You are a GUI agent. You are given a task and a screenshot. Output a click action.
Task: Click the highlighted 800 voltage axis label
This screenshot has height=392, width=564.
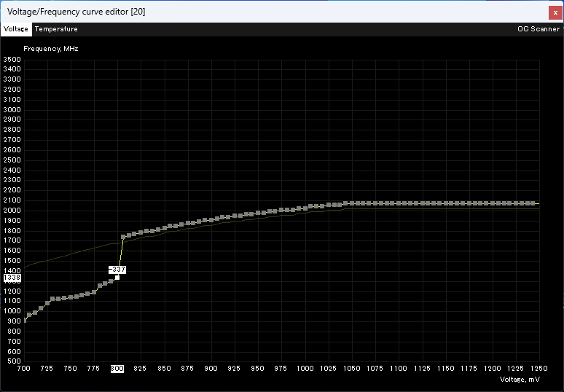(117, 369)
